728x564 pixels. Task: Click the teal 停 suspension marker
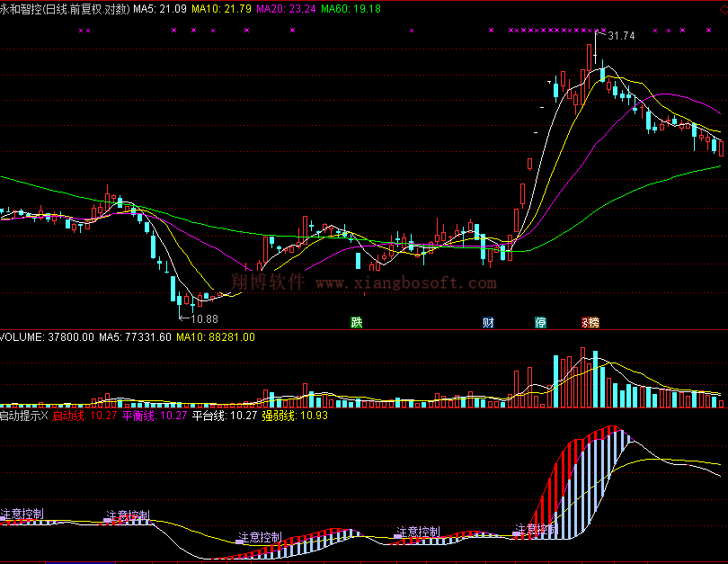pos(540,322)
